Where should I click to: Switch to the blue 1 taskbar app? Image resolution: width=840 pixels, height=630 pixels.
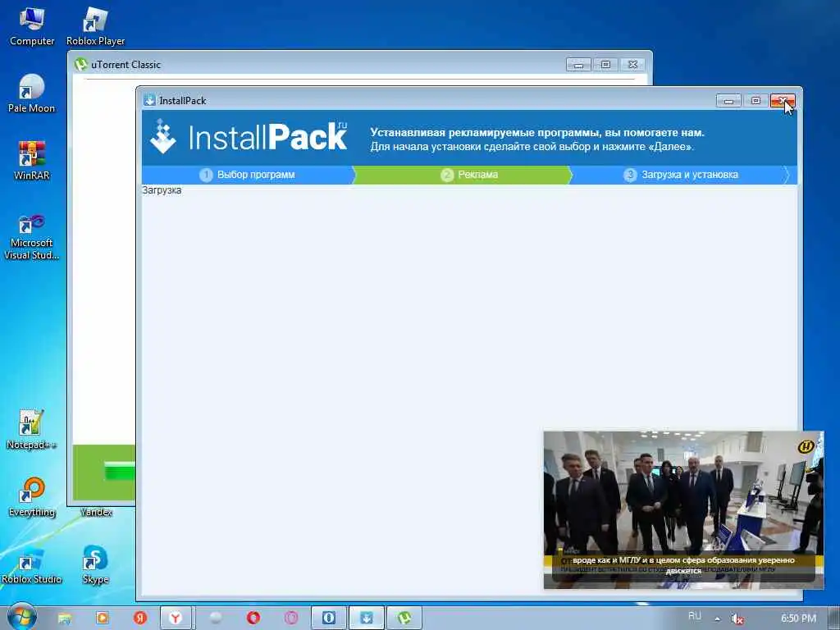point(329,619)
